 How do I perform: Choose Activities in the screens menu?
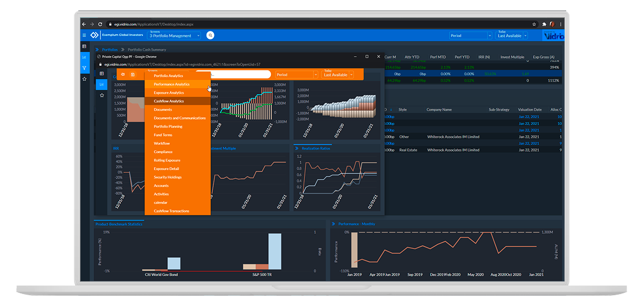tap(178, 194)
